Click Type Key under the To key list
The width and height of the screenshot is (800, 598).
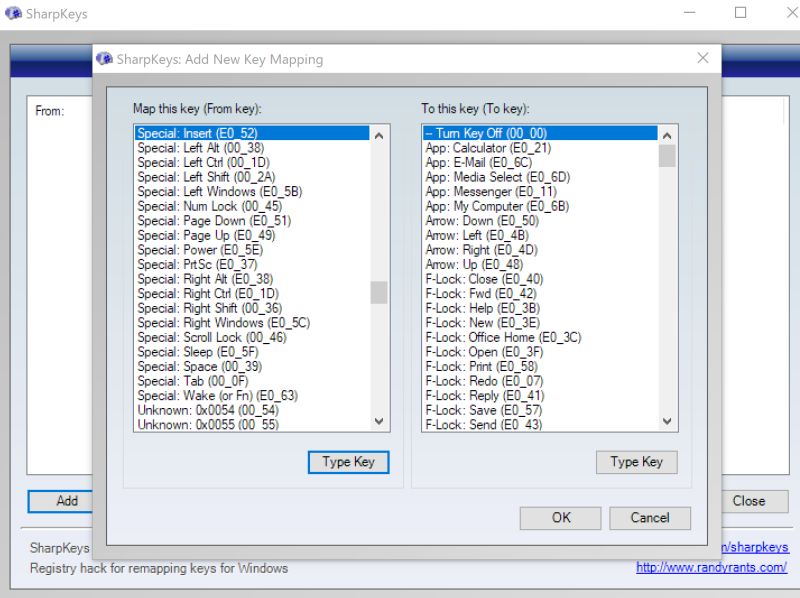coord(637,462)
